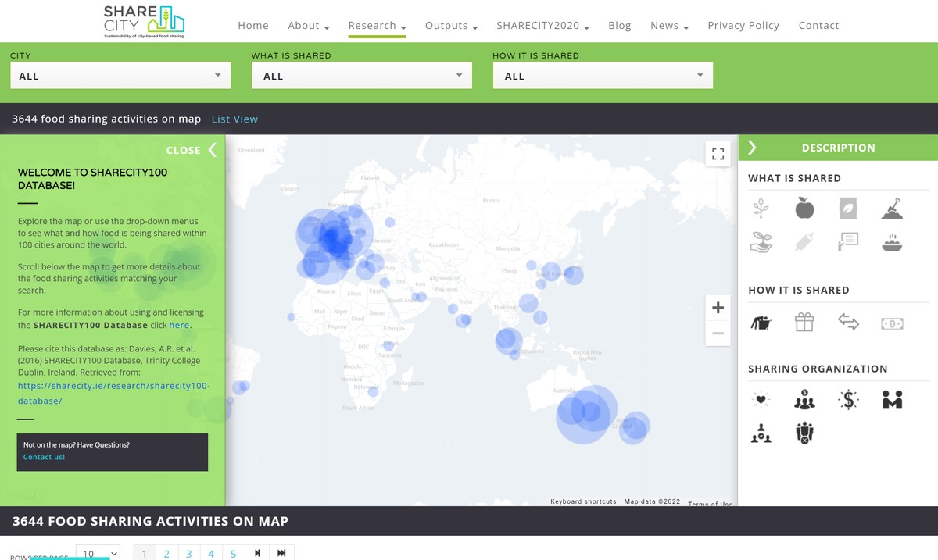The image size is (938, 560).
Task: Select the glowing heart organization icon
Action: (761, 400)
